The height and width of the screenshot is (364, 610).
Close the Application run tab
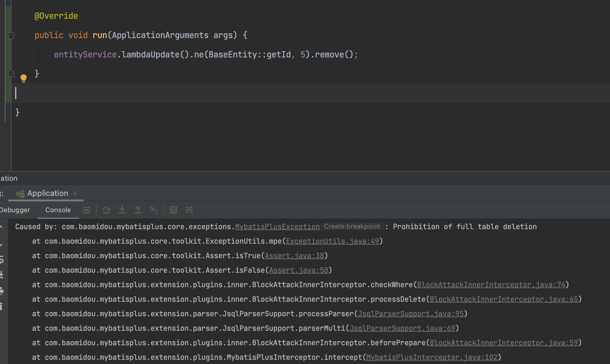(75, 193)
